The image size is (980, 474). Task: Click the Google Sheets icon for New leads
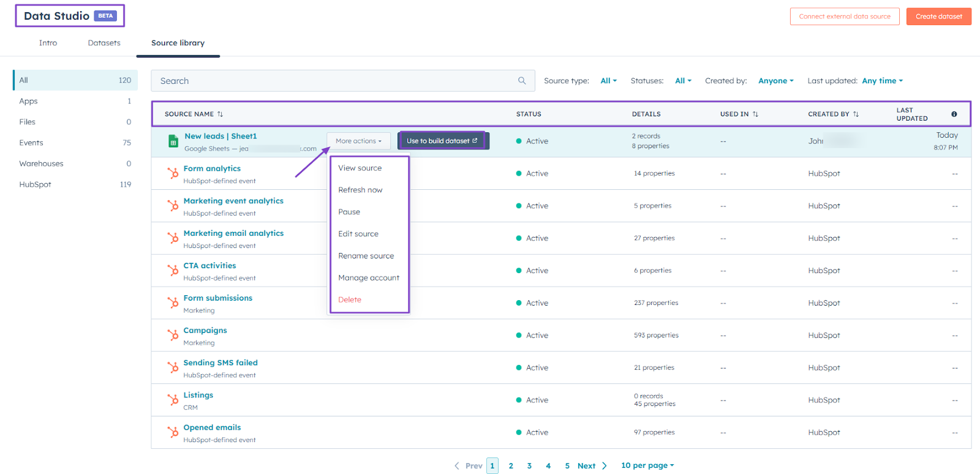173,141
